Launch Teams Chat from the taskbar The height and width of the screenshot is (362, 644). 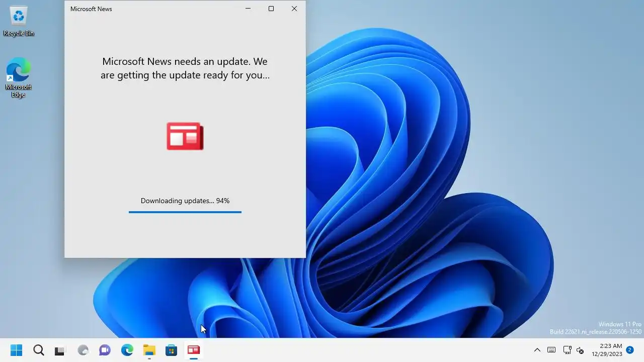pyautogui.click(x=105, y=350)
